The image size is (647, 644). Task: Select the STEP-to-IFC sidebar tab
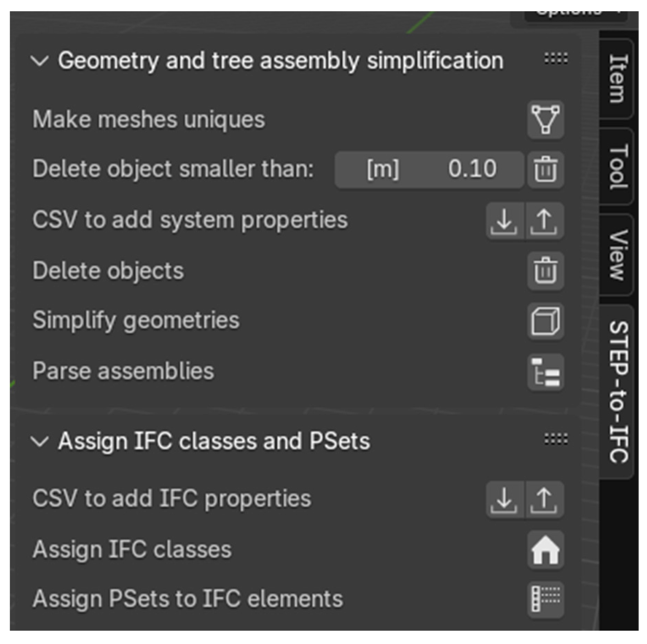(618, 392)
